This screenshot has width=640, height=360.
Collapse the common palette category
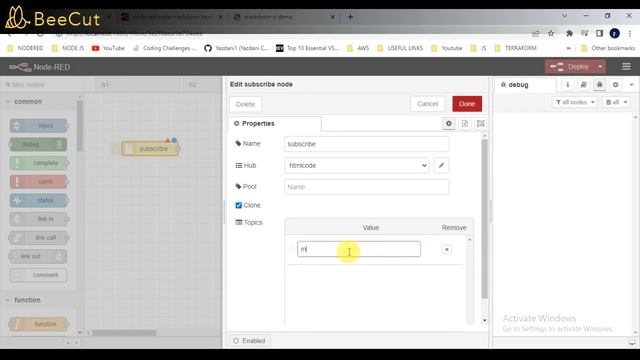28,101
